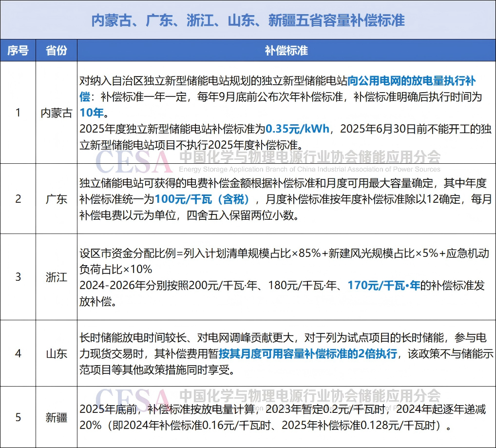Select the 广东 province cell
Screen dimensions: 496x448
[x=57, y=199]
